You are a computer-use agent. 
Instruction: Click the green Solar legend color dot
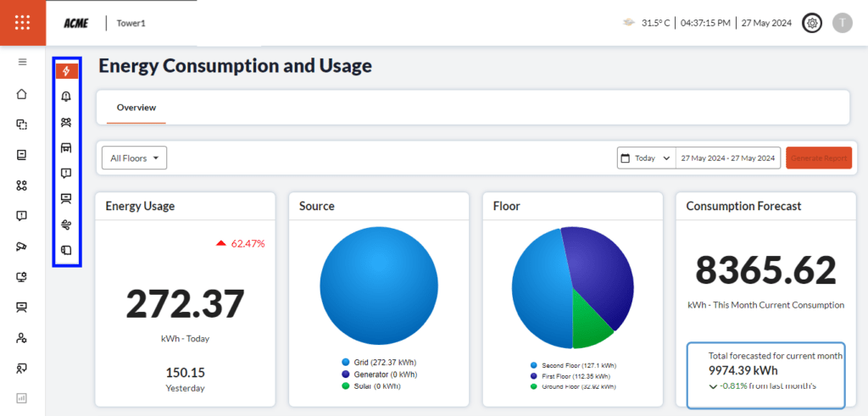point(346,385)
